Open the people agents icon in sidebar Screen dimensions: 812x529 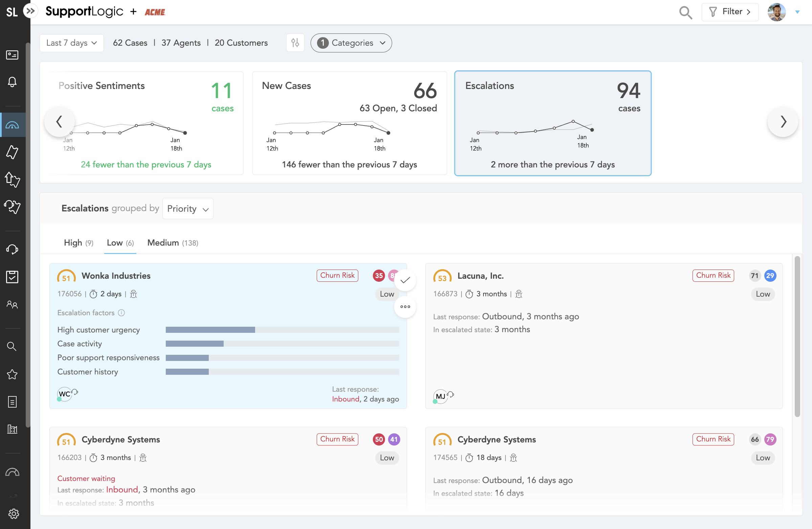[12, 304]
